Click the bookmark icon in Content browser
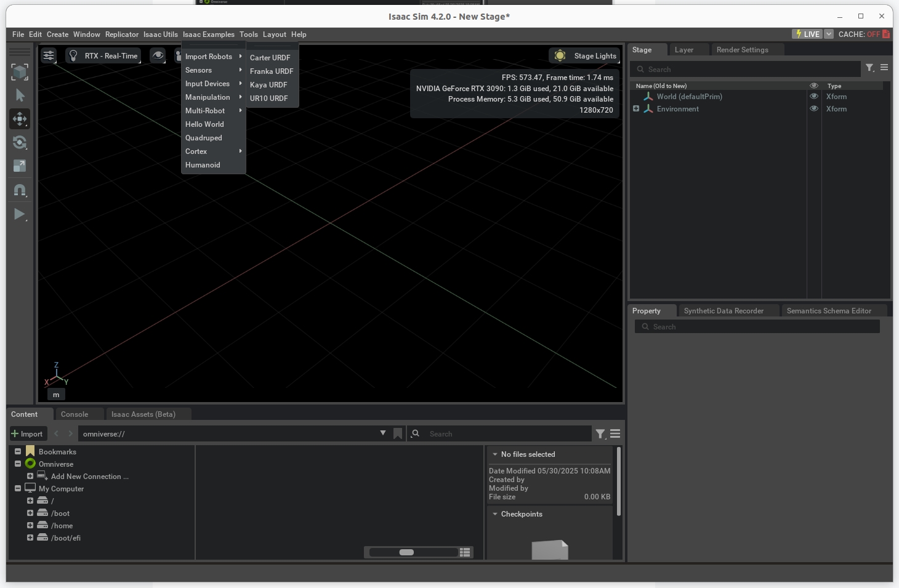 point(398,434)
